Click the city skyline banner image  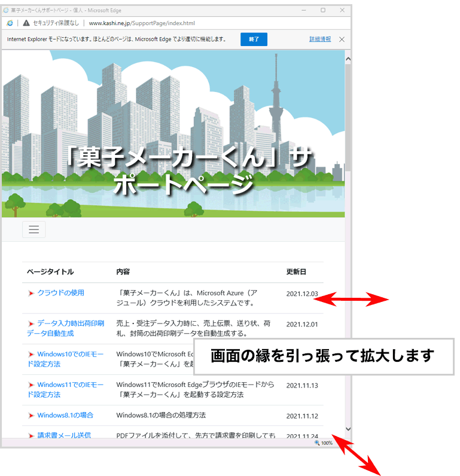point(173,134)
